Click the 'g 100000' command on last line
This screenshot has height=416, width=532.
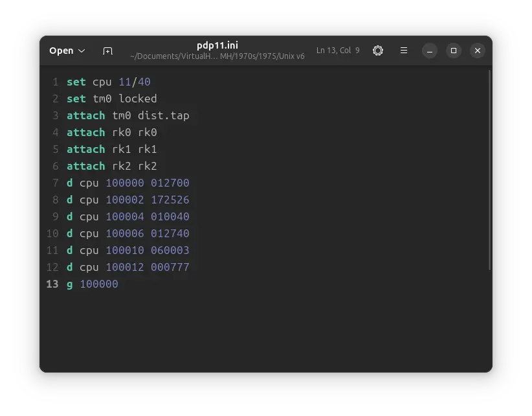coord(93,284)
